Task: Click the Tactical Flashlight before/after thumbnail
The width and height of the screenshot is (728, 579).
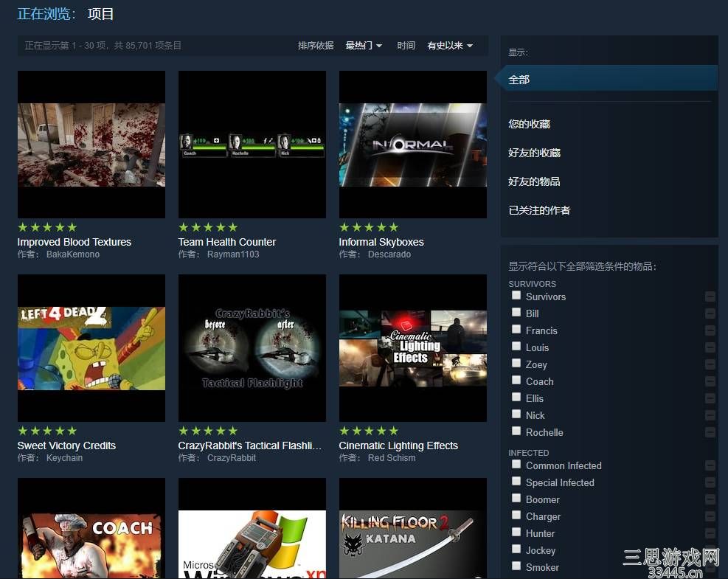Action: (x=252, y=348)
